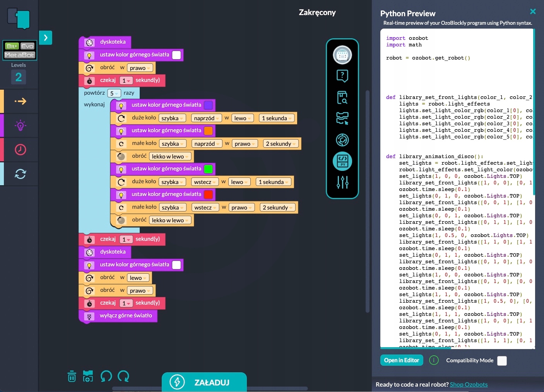Open the 'szybka' dropdown in małe koło wstecz block
The height and width of the screenshot is (392, 544).
pos(173,208)
